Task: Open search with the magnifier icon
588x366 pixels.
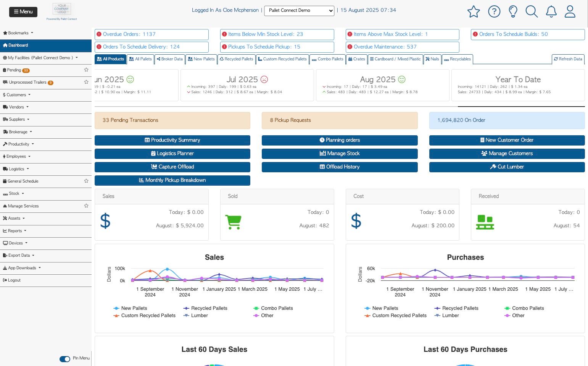Action: [532, 11]
